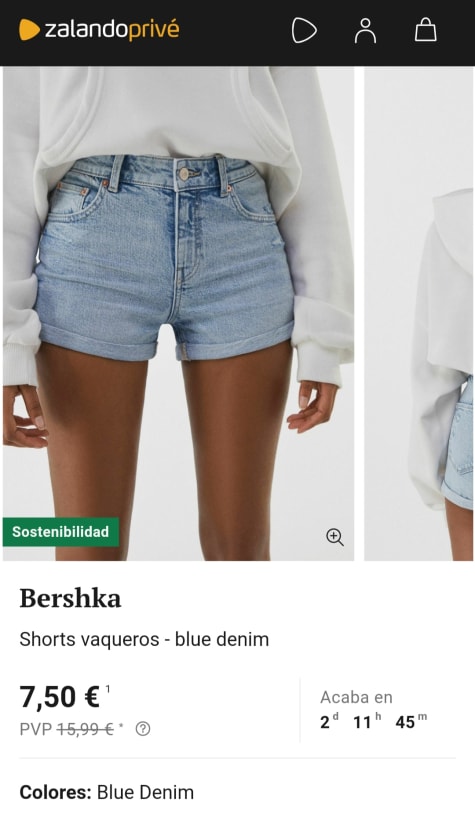Select the Shorts vaqueros - blue denim title
Image resolution: width=475 pixels, height=818 pixels.
144,639
